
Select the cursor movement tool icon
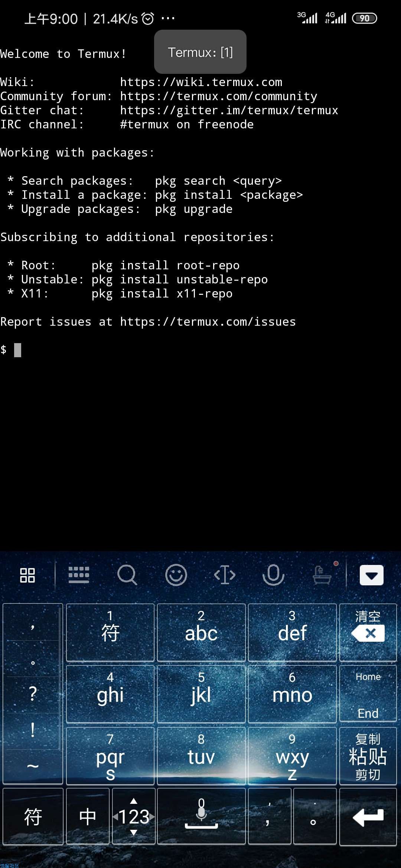pyautogui.click(x=225, y=575)
